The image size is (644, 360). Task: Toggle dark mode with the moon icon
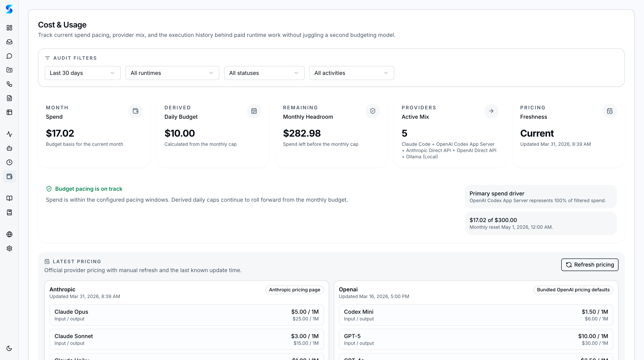(9, 348)
